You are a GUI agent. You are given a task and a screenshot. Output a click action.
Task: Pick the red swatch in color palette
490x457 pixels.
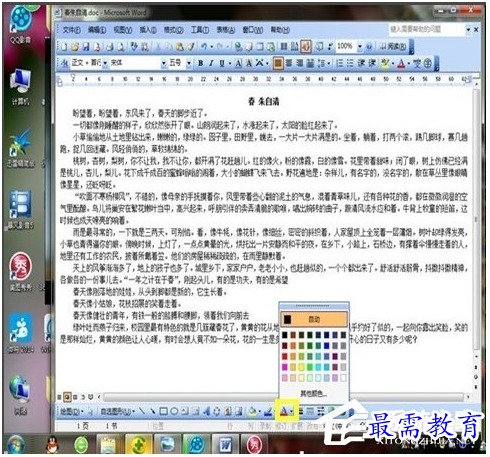[284, 356]
